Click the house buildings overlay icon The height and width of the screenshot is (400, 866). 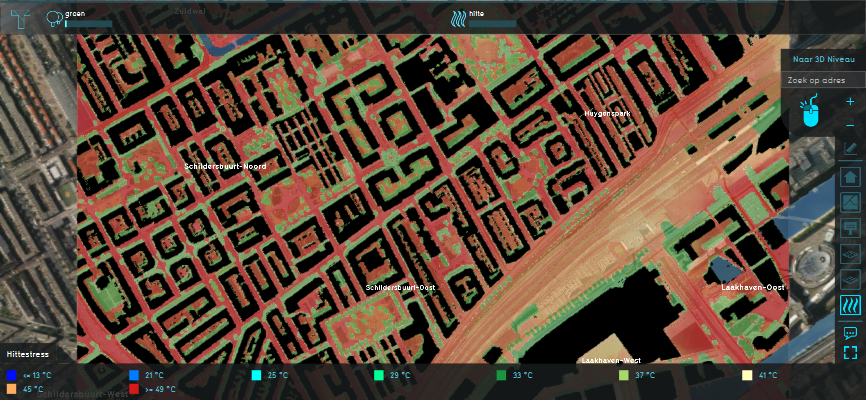850,177
